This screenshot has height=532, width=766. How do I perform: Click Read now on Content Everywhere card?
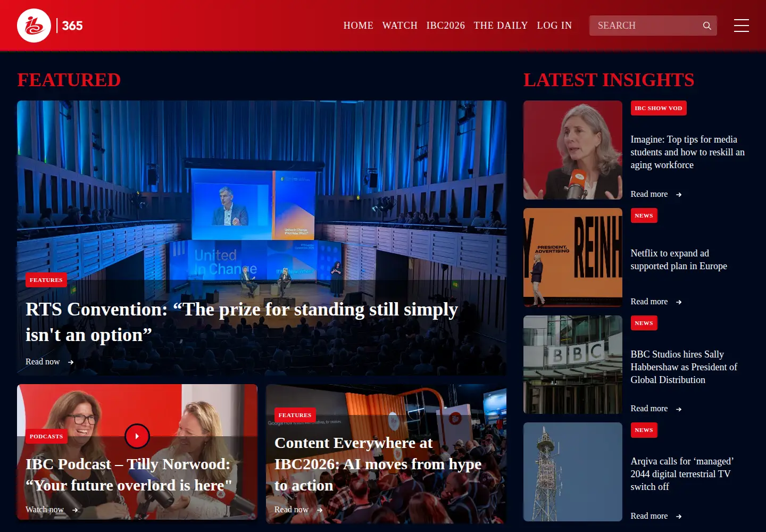pyautogui.click(x=292, y=510)
